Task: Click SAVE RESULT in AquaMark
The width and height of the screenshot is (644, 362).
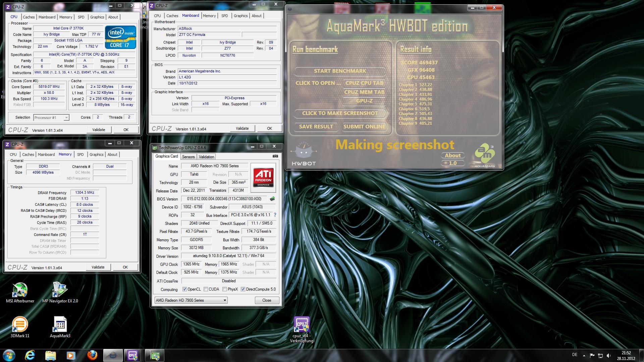Action: click(x=316, y=127)
